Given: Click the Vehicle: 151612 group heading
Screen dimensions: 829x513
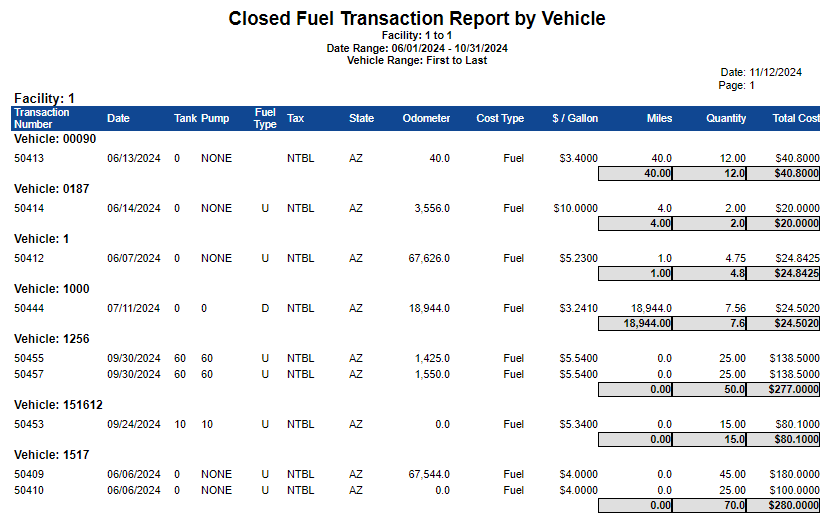Looking at the screenshot, I should (59, 405).
